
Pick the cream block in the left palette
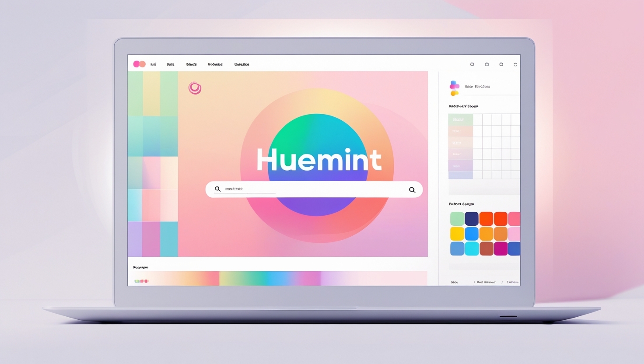[x=169, y=173]
